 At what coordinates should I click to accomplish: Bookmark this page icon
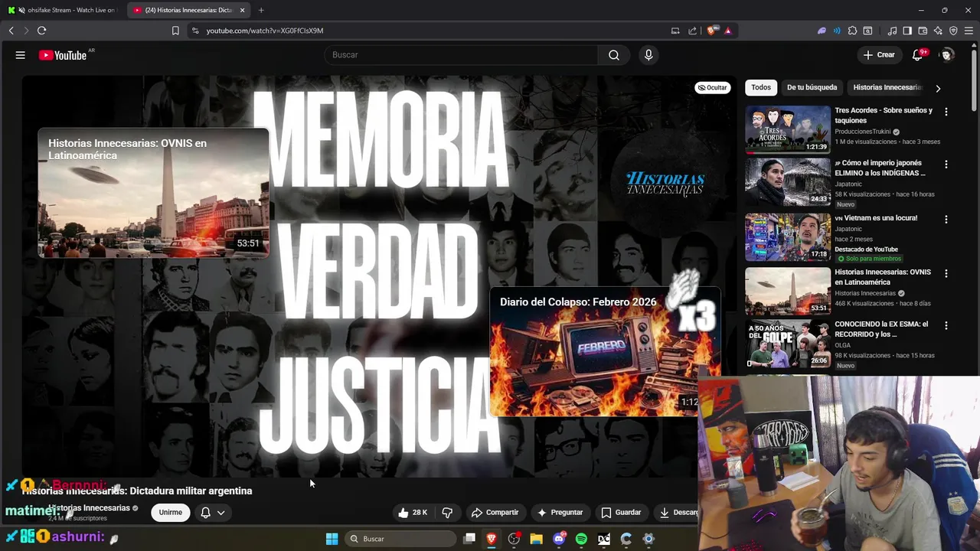(x=175, y=31)
